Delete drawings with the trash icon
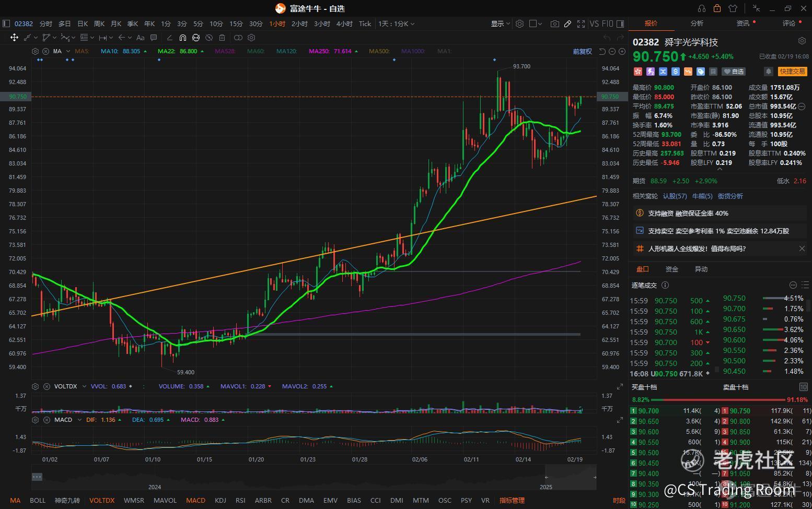 tap(222, 38)
